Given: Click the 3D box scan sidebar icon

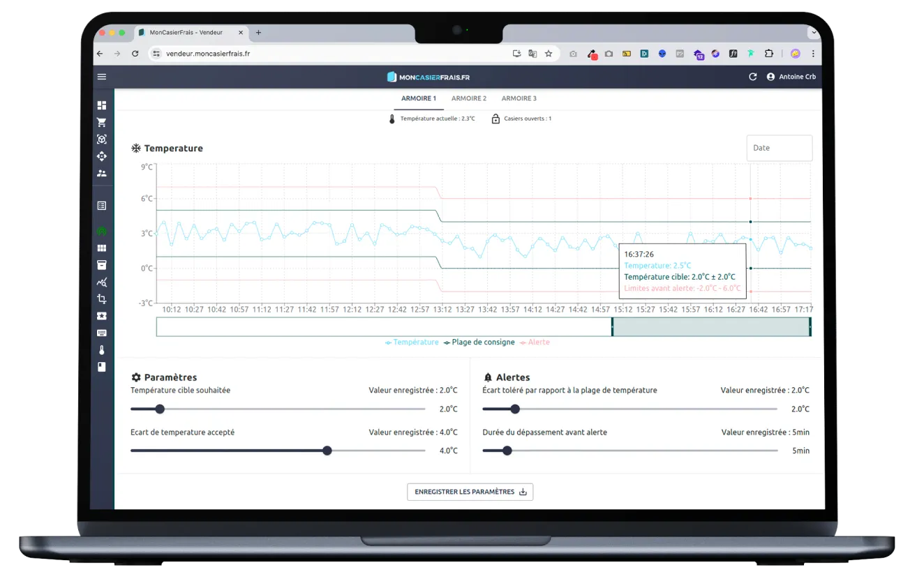Looking at the screenshot, I should [102, 139].
